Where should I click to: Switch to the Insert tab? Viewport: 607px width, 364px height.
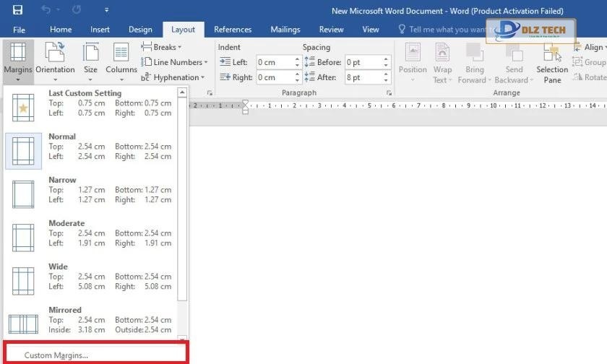pyautogui.click(x=100, y=30)
